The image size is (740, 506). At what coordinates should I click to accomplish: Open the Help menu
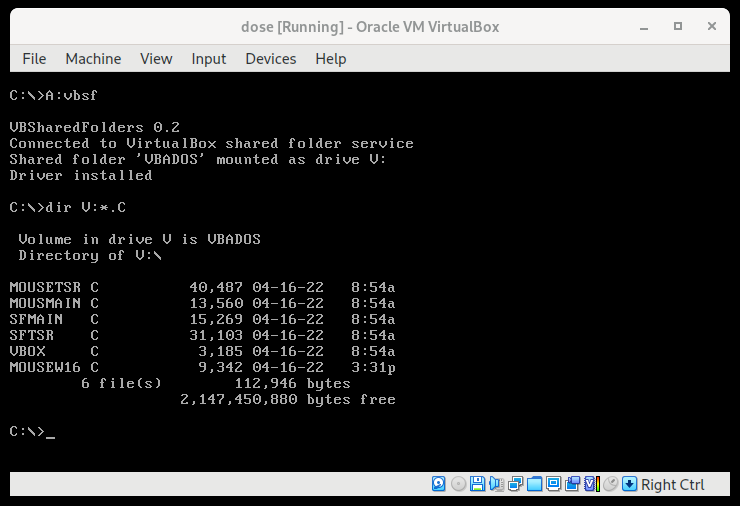(331, 59)
